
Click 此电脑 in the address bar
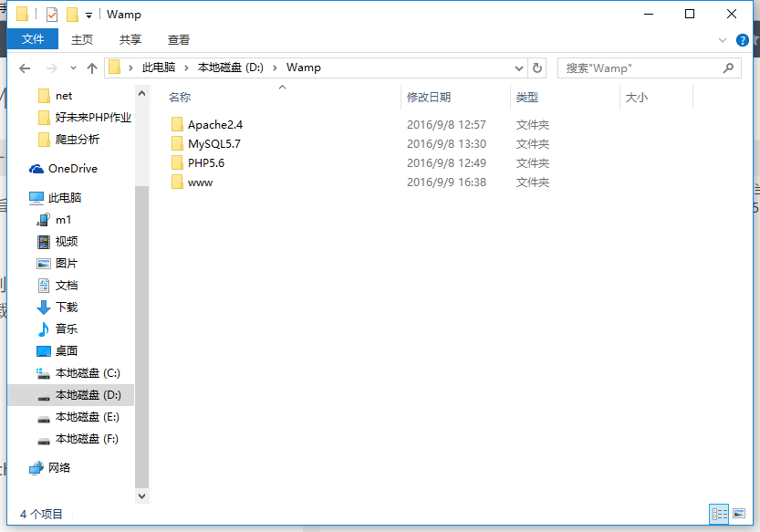[x=159, y=68]
